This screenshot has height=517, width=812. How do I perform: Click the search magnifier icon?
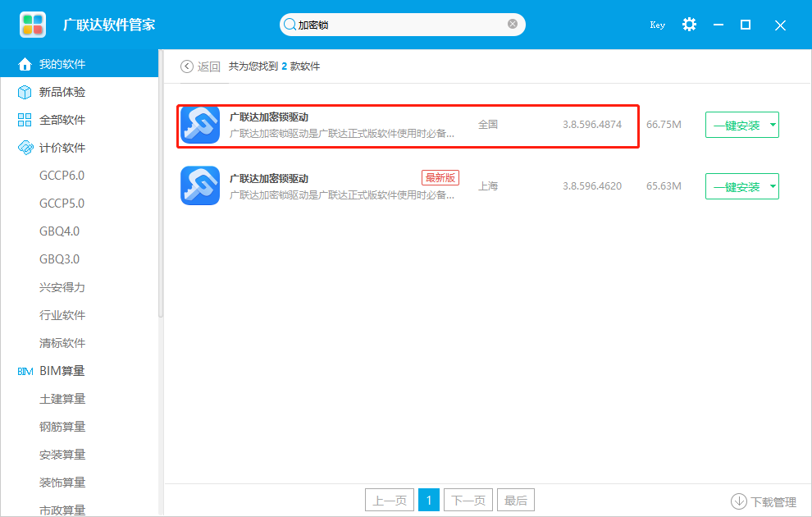tap(290, 25)
